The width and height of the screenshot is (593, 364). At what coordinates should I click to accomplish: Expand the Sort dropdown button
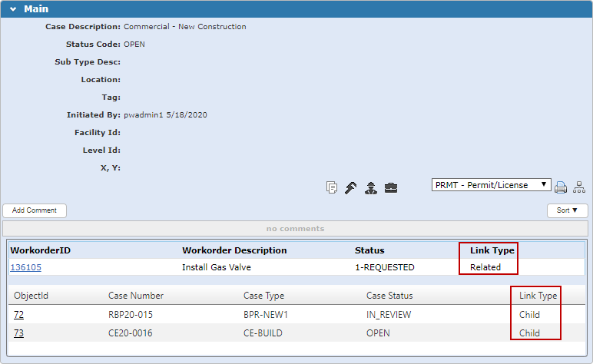567,210
